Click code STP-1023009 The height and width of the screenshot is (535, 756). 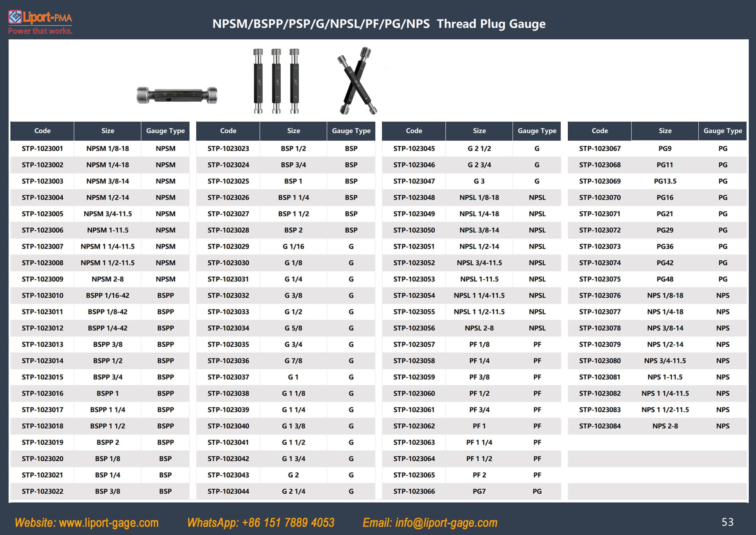(x=43, y=279)
